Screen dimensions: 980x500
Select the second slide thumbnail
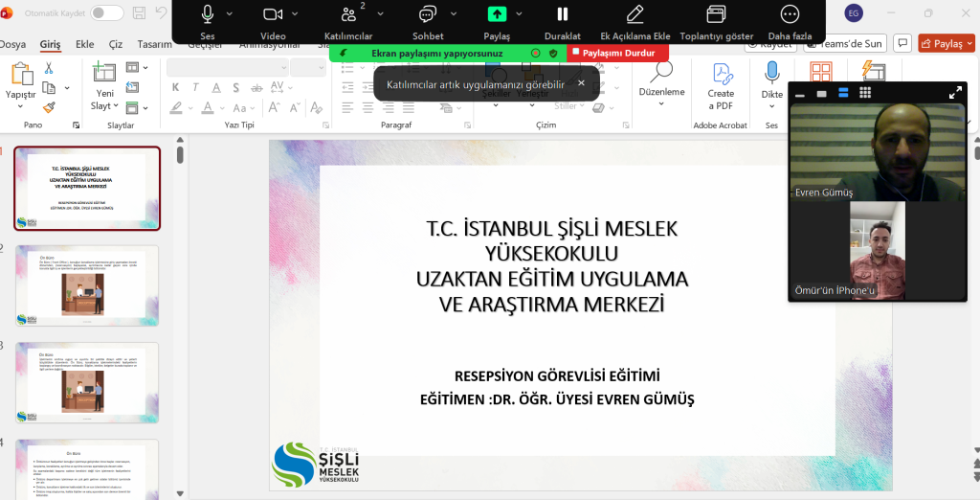pyautogui.click(x=87, y=285)
